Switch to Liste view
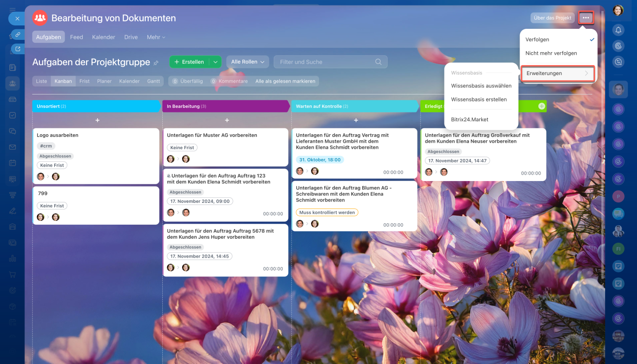The height and width of the screenshot is (364, 637). click(42, 81)
